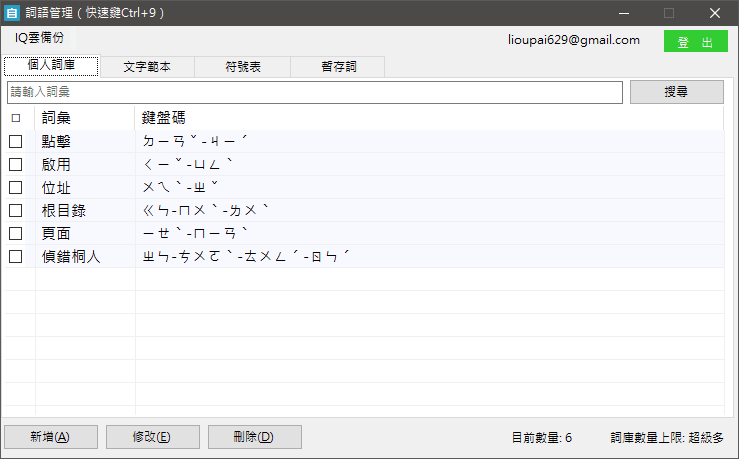Minimize the 詞語管理 window

coord(624,13)
